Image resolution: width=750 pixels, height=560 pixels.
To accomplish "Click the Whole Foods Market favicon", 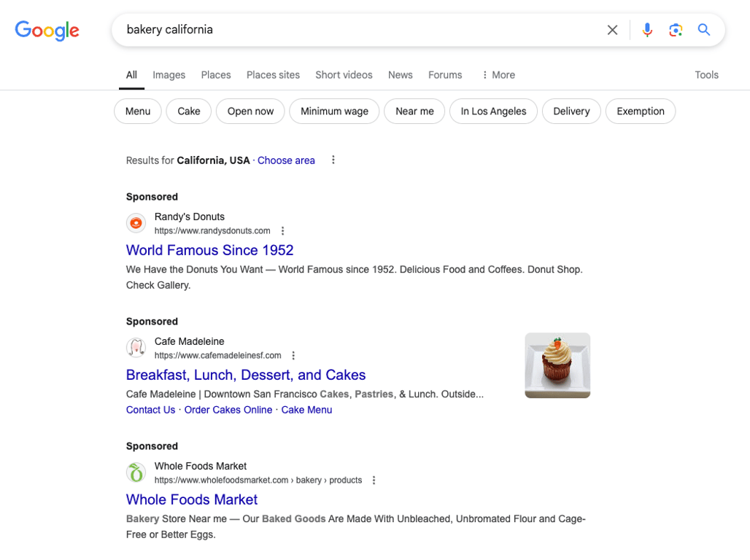I will (136, 472).
